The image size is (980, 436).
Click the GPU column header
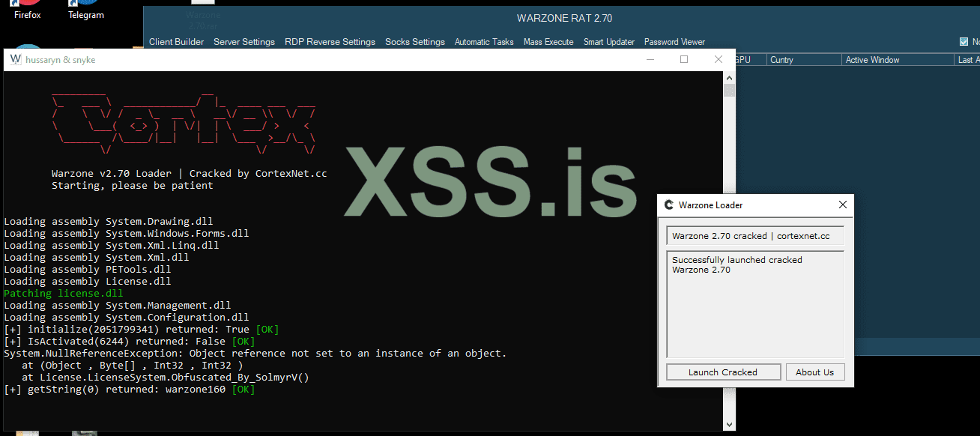pyautogui.click(x=750, y=60)
